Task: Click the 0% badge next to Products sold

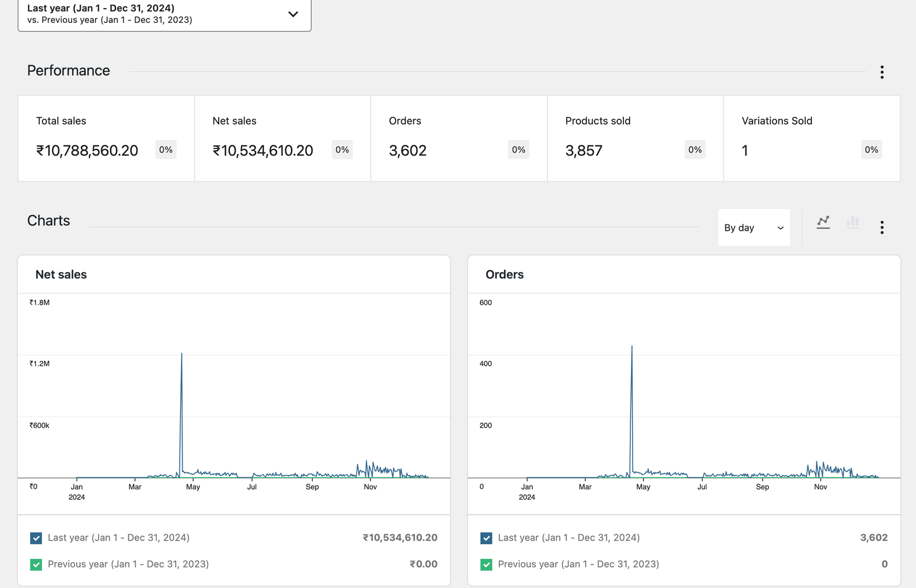Action: (x=694, y=149)
